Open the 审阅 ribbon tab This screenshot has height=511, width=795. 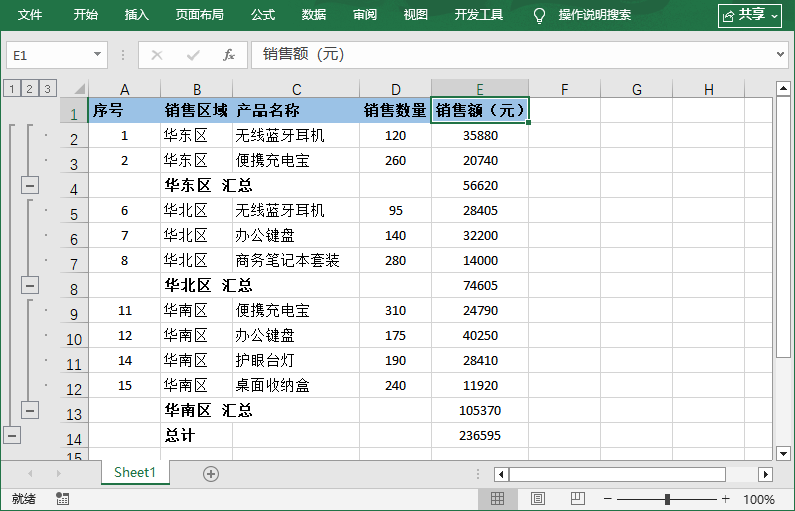[x=365, y=15]
